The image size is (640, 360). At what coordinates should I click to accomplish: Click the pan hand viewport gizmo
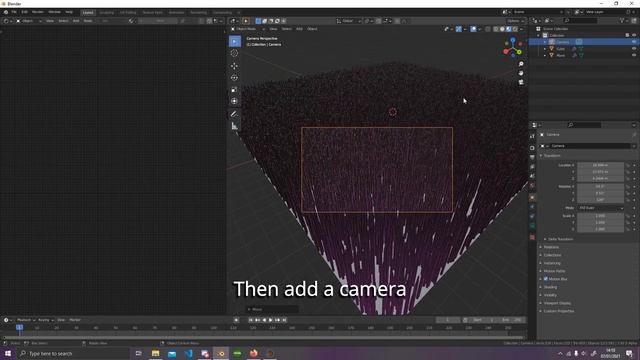click(521, 73)
